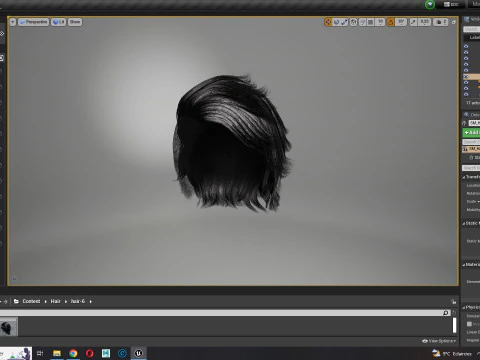The image size is (480, 360).
Task: Toggle visibility eye of first outliner row
Action: click(x=466, y=46)
